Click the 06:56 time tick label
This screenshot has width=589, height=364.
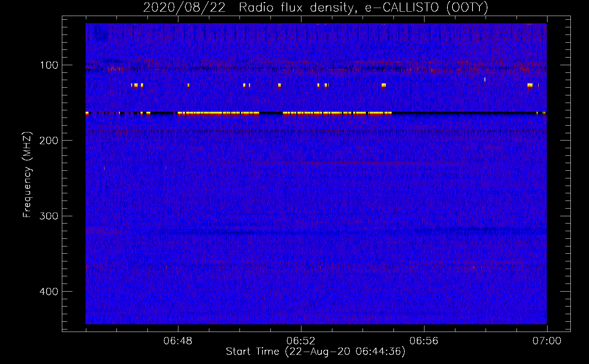[424, 341]
